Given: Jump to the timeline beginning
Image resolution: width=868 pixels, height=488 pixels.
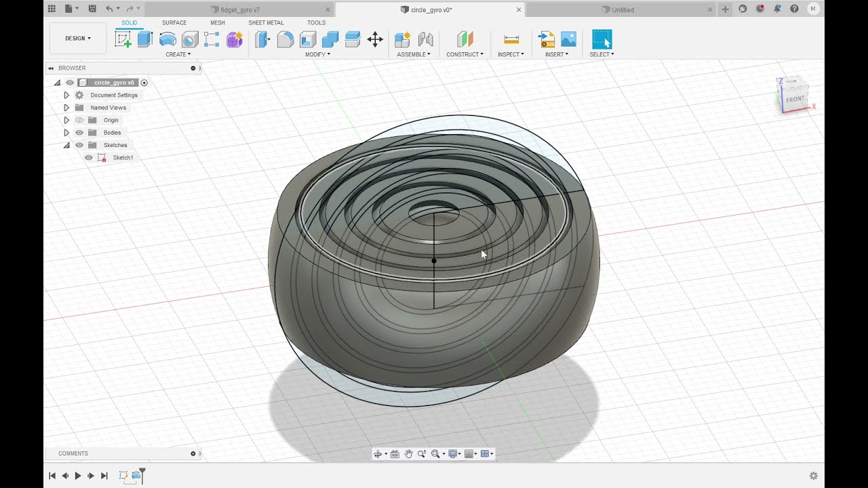Looking at the screenshot, I should coord(52,476).
